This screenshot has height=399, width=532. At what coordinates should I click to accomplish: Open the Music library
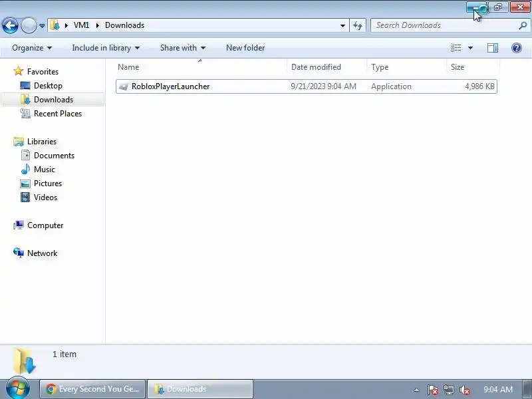coord(45,170)
